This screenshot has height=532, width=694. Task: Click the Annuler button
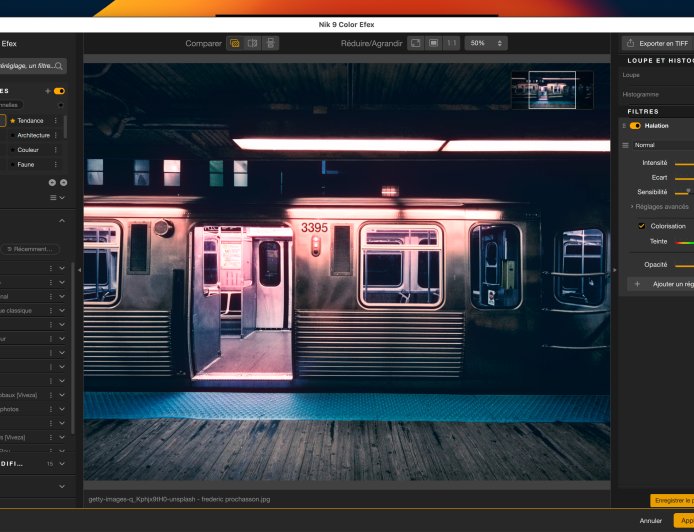pos(651,520)
